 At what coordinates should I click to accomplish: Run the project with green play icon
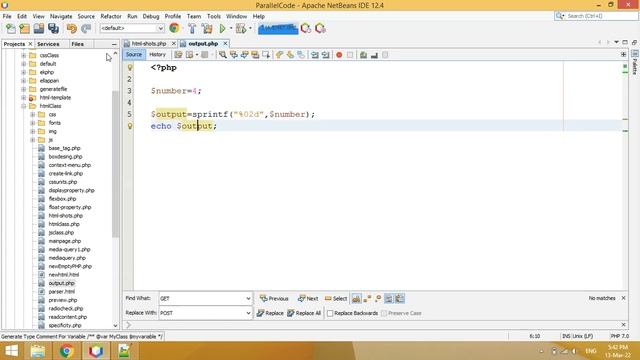[x=222, y=29]
